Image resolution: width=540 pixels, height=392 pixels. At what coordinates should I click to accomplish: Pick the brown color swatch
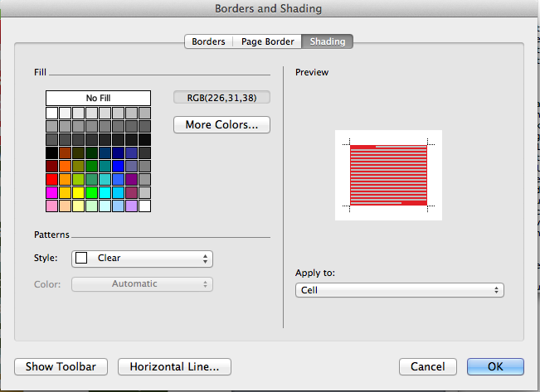click(65, 152)
